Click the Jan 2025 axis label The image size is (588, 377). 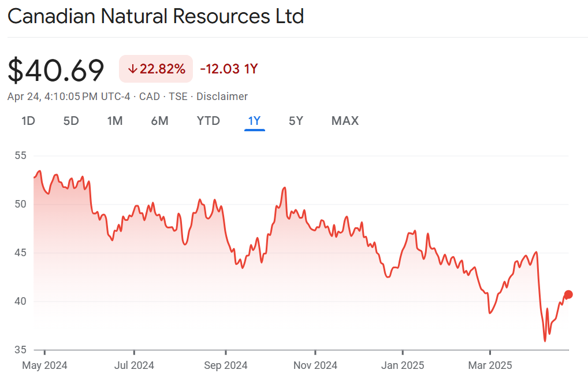tap(403, 365)
